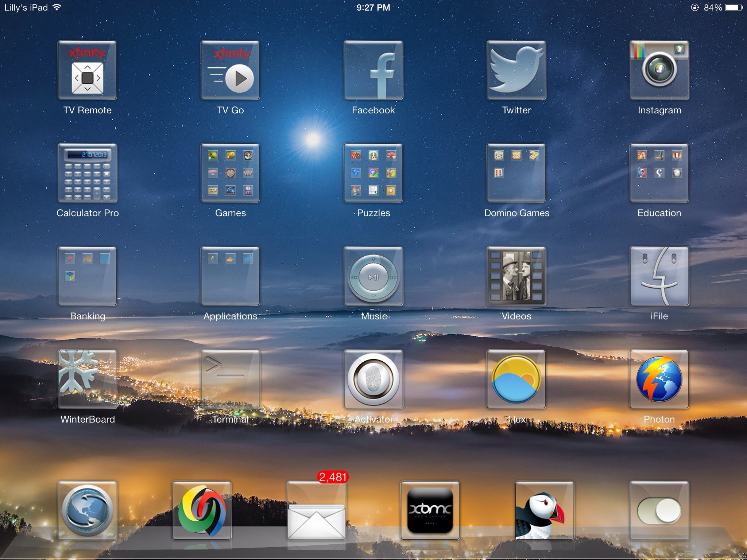The width and height of the screenshot is (747, 560).
Task: Open iFile file manager
Action: (x=659, y=276)
